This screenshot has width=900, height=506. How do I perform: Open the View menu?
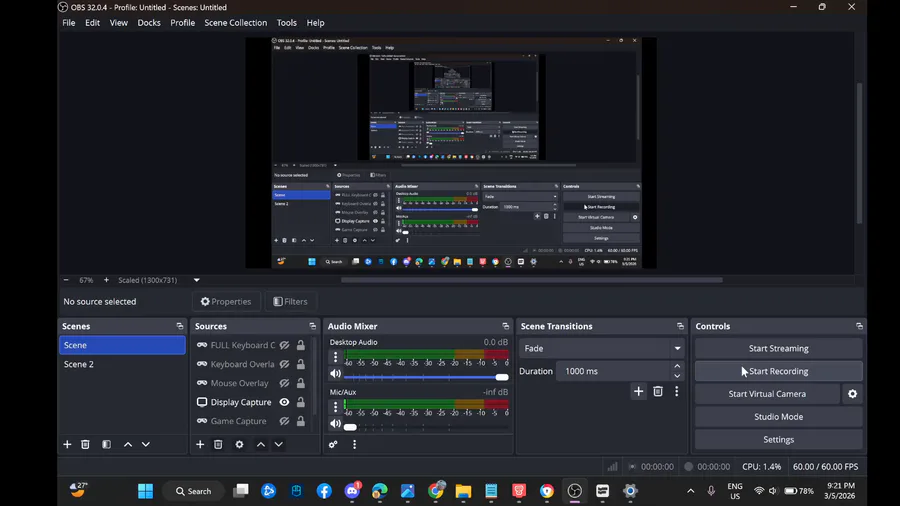click(119, 23)
